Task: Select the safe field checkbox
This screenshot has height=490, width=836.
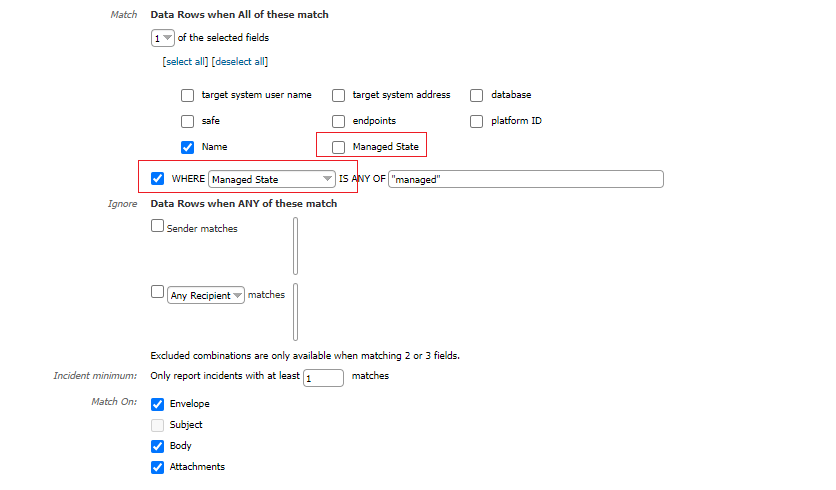Action: 187,122
